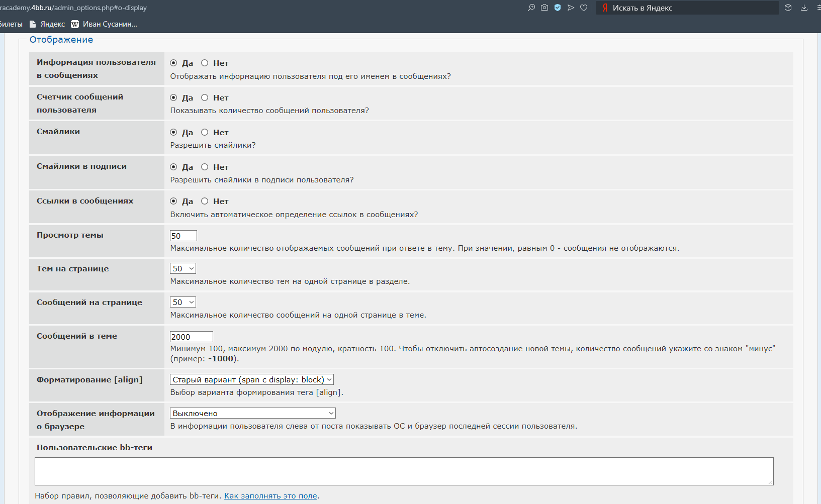
Task: Select "Нет" for Смайлики option
Action: pyautogui.click(x=205, y=132)
